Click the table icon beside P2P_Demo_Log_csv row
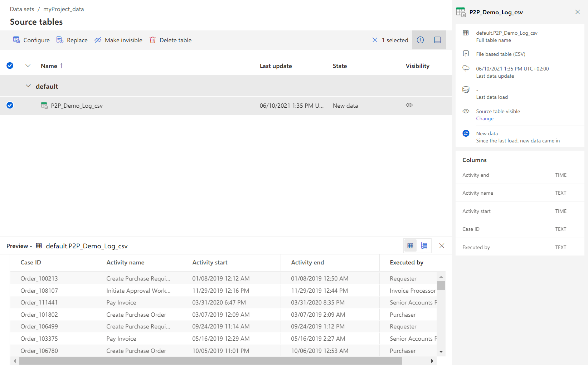Screen dimensions: 588x365 point(44,106)
